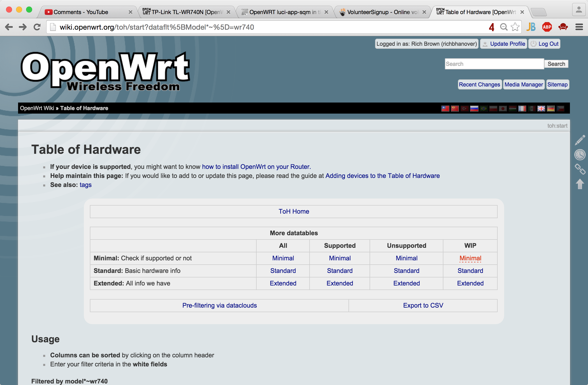Screen dimensions: 588x385
Task: Open 'Adding devices to the Table of Hardware' link
Action: [x=382, y=176]
